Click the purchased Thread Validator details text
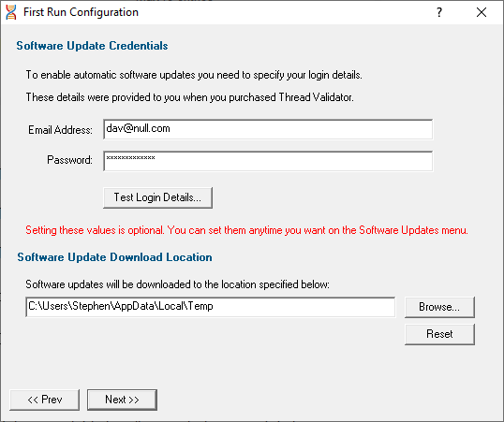 pos(189,97)
